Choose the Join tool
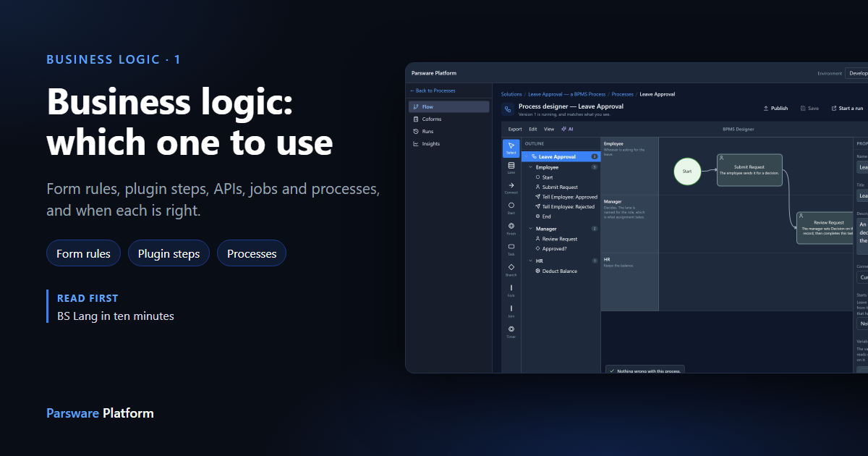 511,311
